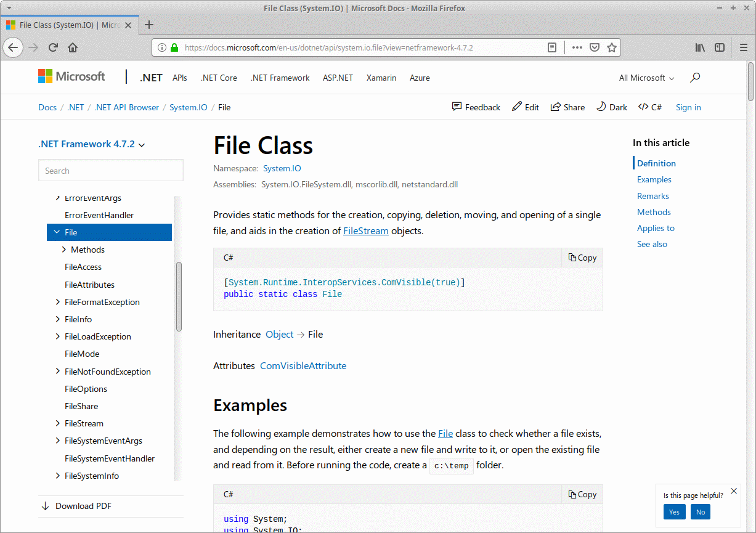
Task: Open the System.IO breadcrumb link
Action: coord(189,107)
